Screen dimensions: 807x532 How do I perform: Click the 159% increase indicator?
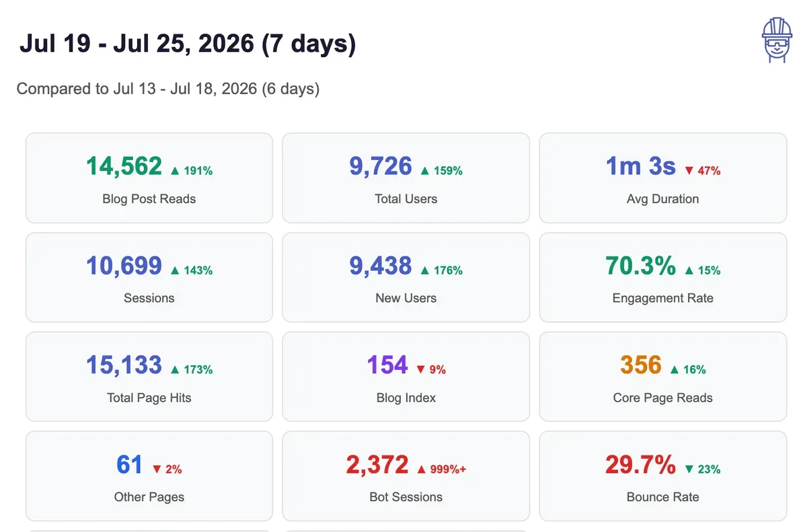(442, 171)
